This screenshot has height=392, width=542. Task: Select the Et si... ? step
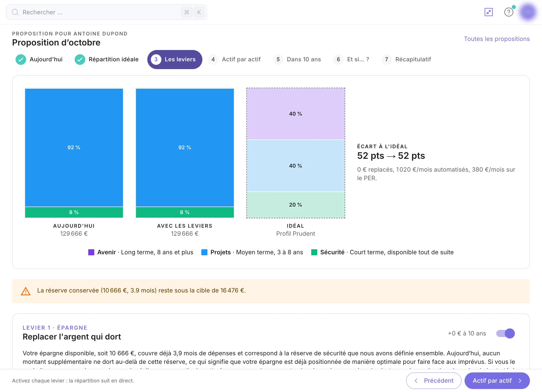coord(351,60)
